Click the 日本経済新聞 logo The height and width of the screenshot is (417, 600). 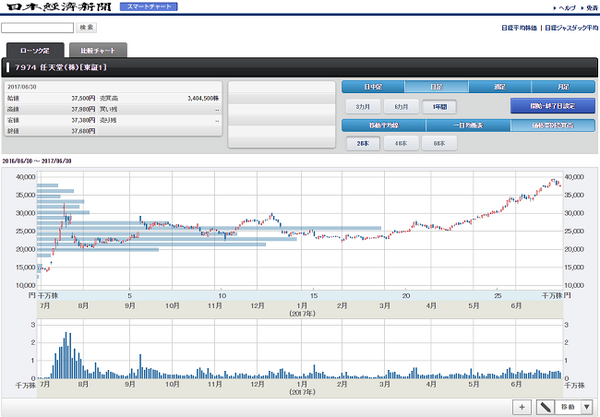(x=58, y=7)
